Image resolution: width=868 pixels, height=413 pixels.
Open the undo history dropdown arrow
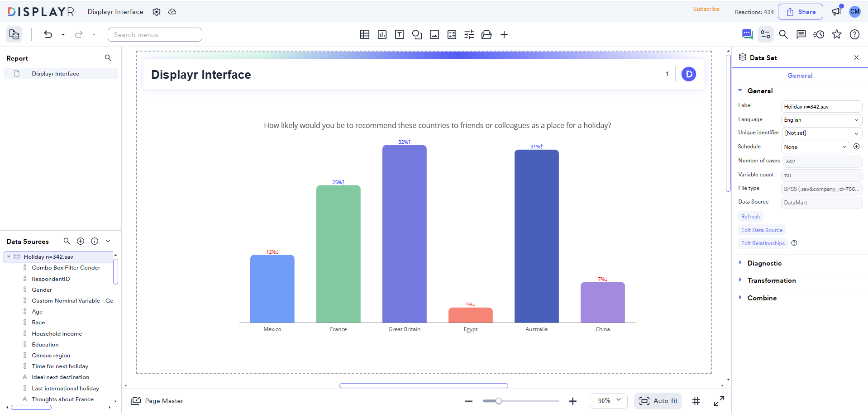click(x=63, y=34)
